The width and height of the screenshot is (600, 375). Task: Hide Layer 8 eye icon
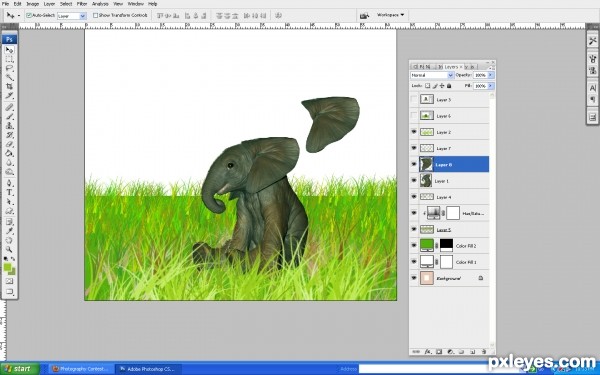pos(414,164)
